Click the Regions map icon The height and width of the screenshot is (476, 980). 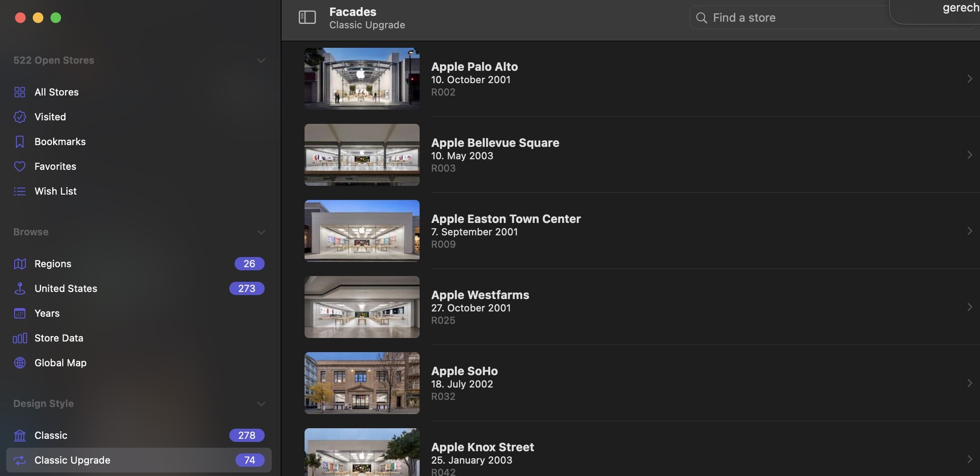click(19, 264)
